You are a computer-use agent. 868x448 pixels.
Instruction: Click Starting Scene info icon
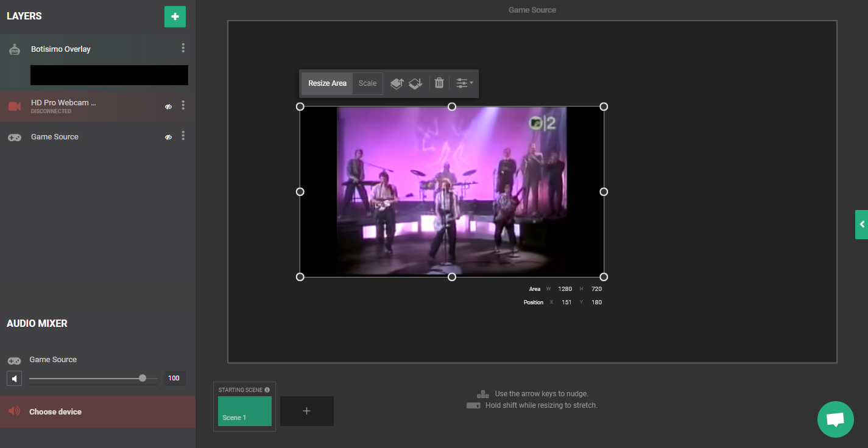[x=267, y=390]
